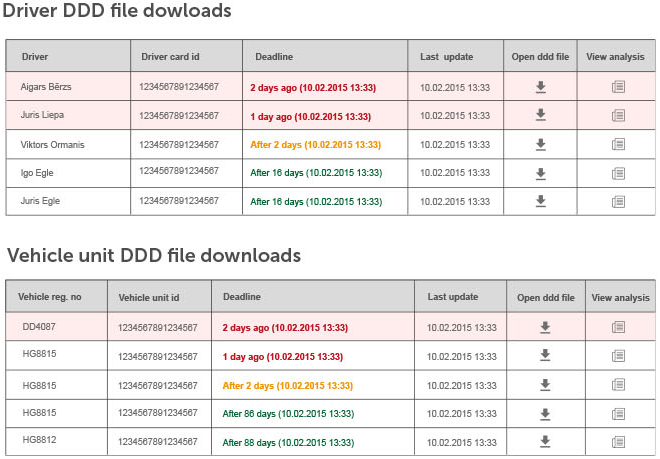Click the Vehicle reg. no column header
This screenshot has width=660, height=459.
(48, 297)
